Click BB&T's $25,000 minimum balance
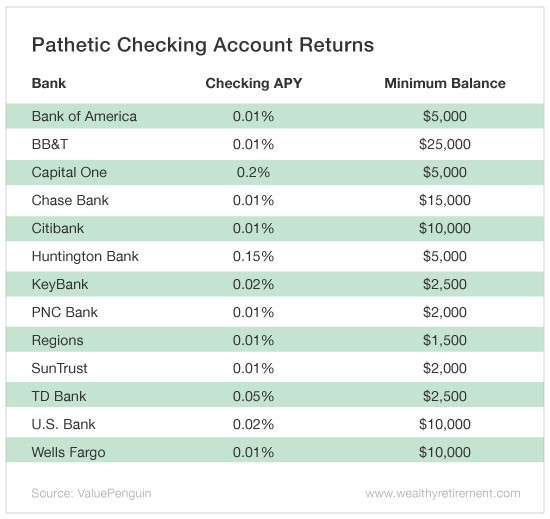This screenshot has height=519, width=550. 445,144
